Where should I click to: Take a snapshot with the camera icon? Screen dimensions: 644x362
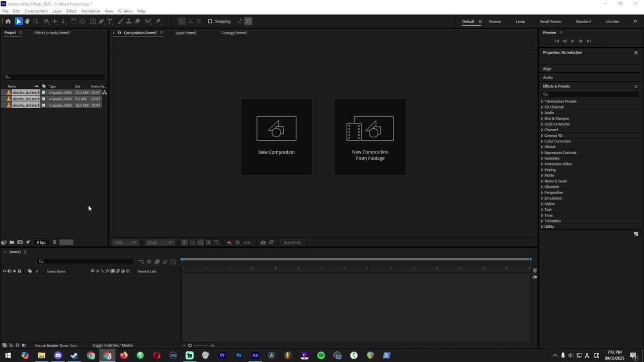click(263, 242)
